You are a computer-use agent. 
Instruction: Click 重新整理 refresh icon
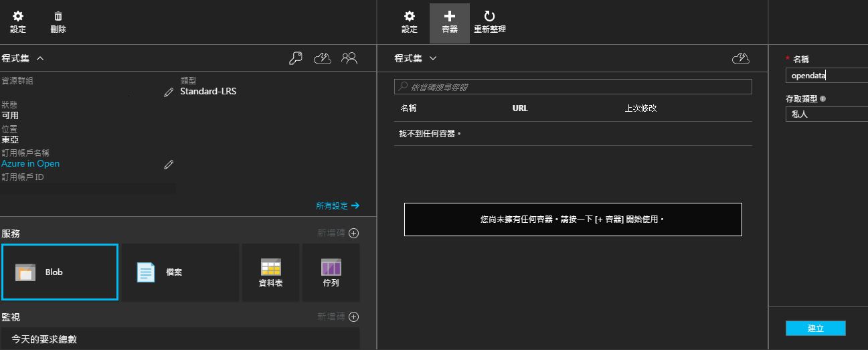coord(489,21)
